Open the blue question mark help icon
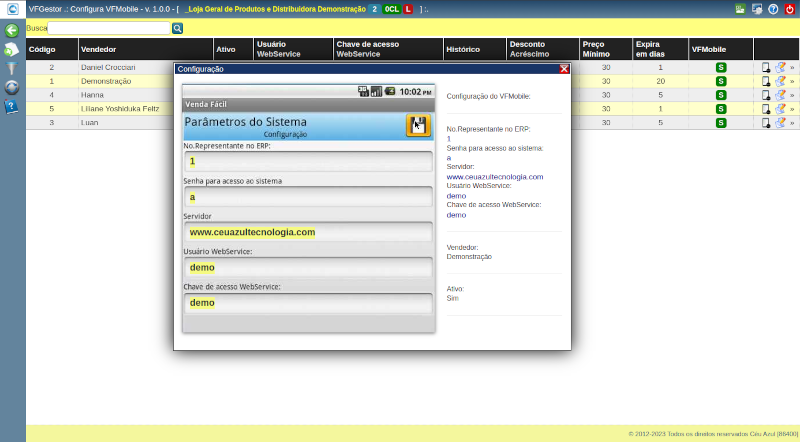This screenshot has width=800, height=442. (x=773, y=9)
